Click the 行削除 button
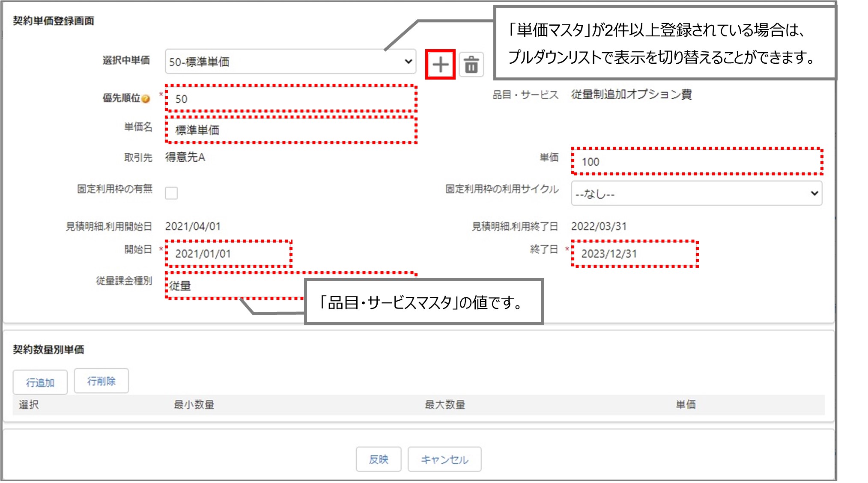This screenshot has height=483, width=868. pos(101,381)
